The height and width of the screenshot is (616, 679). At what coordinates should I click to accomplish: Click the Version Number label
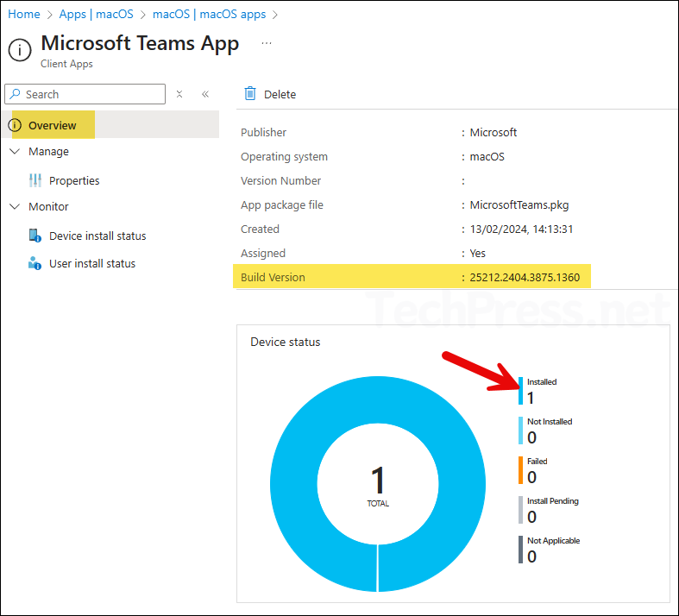pyautogui.click(x=280, y=180)
